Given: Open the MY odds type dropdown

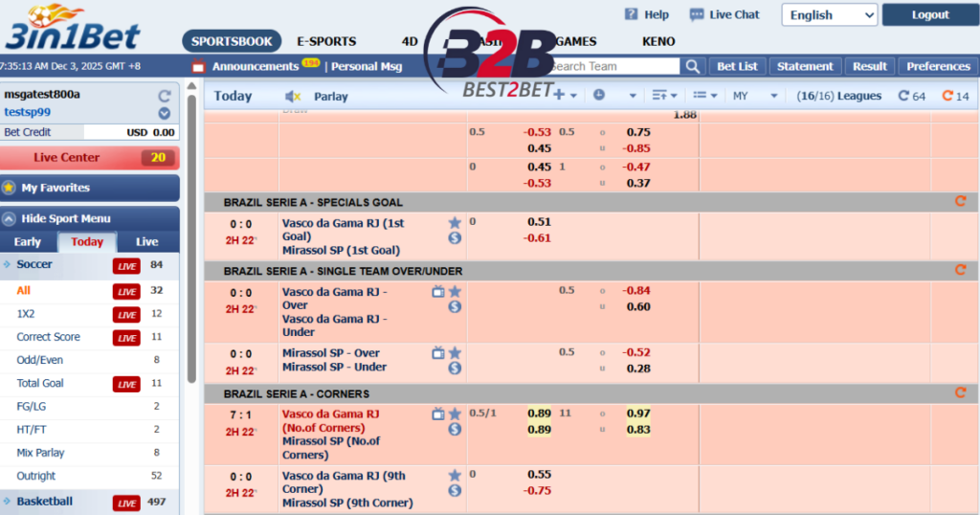Looking at the screenshot, I should click(x=755, y=96).
